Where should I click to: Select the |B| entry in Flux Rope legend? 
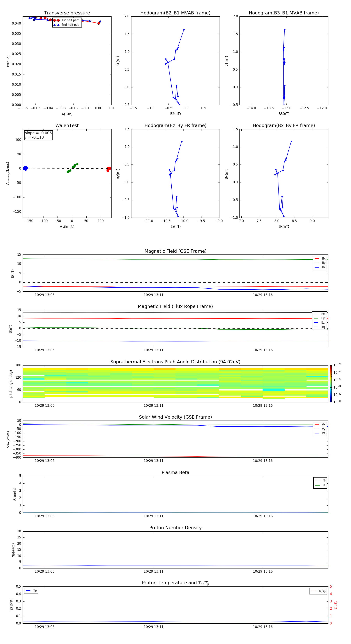[320, 327]
